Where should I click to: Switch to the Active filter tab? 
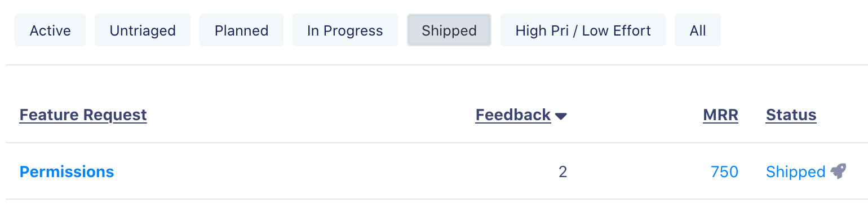[x=50, y=30]
